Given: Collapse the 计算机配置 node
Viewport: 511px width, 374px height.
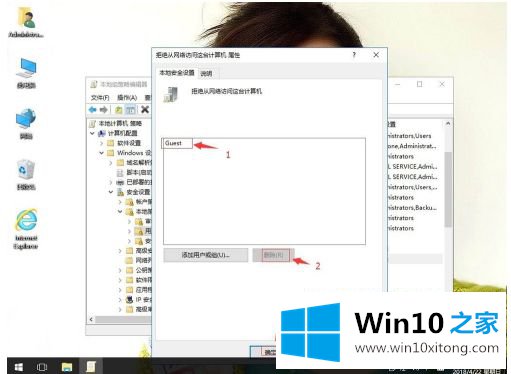Looking at the screenshot, I should tap(92, 133).
